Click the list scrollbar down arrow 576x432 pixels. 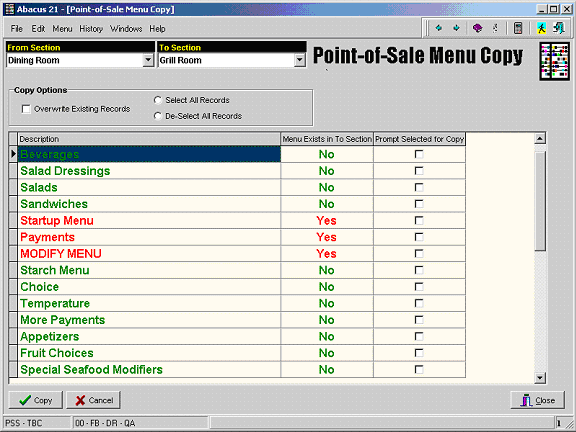(540, 378)
